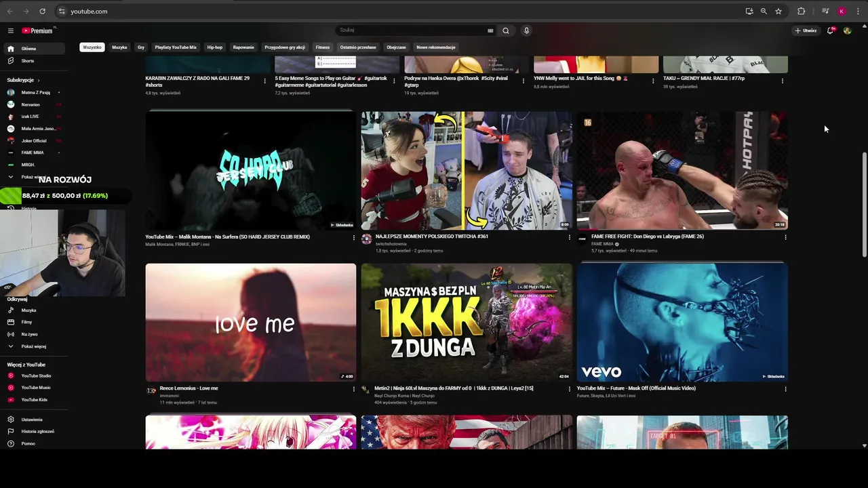Image resolution: width=868 pixels, height=488 pixels.
Task: Select Obejrzane filter chip
Action: click(396, 47)
